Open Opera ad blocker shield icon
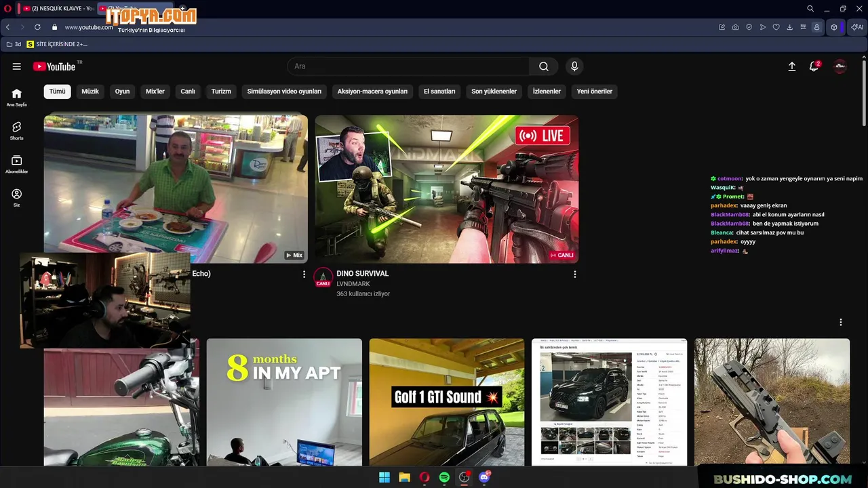Screen dimensions: 868x488 click(x=749, y=27)
